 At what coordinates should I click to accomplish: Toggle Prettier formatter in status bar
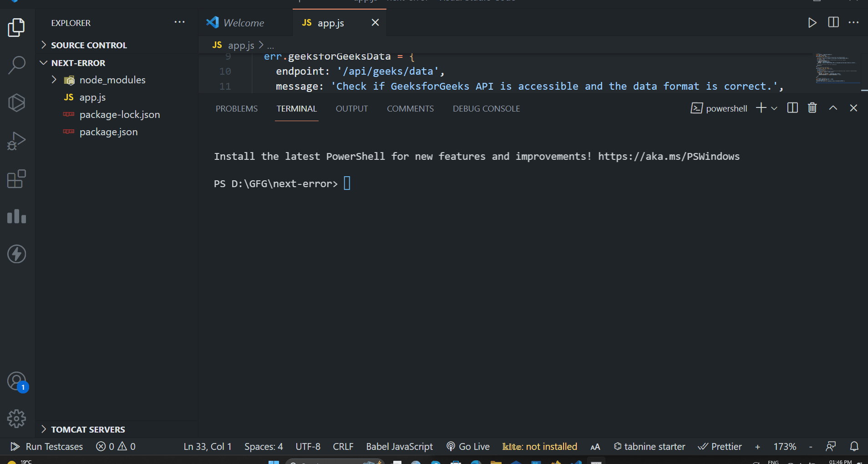click(720, 447)
